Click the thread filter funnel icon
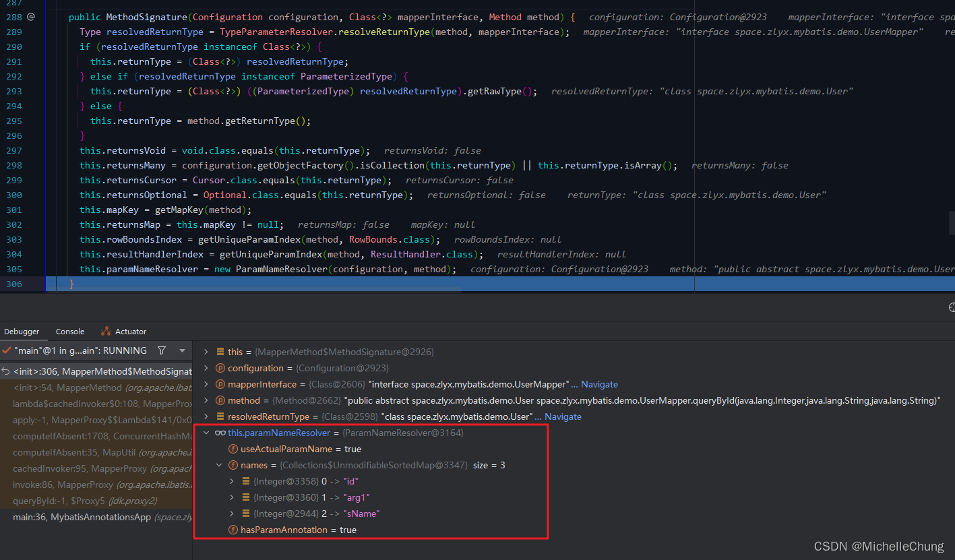 coord(162,350)
